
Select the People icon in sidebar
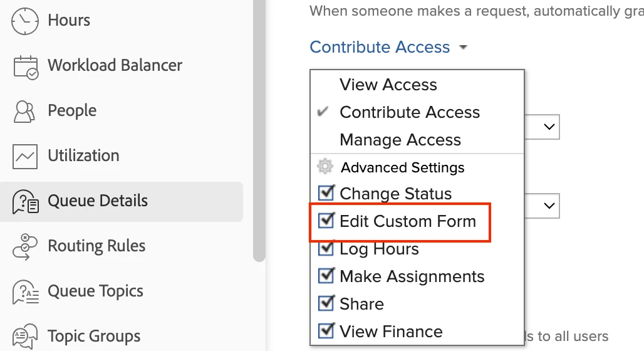[x=24, y=111]
